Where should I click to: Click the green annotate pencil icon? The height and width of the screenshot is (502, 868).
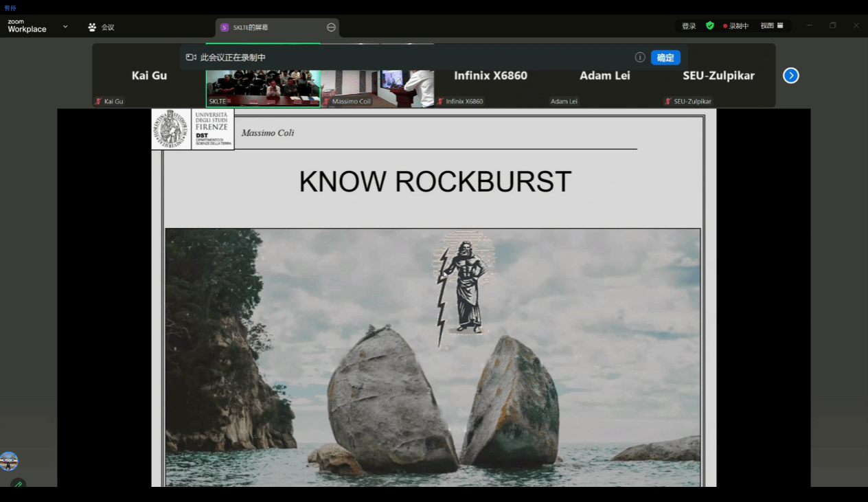tap(18, 484)
